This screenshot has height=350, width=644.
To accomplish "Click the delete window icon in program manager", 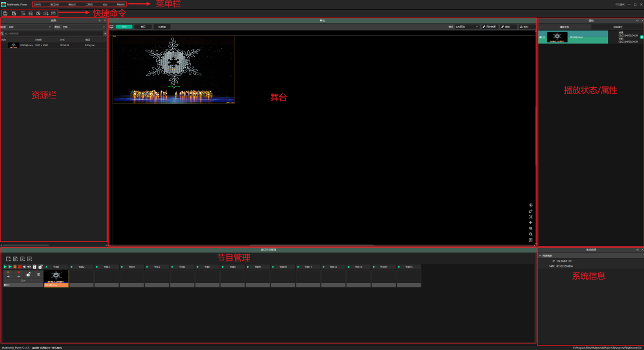I will pos(15,259).
